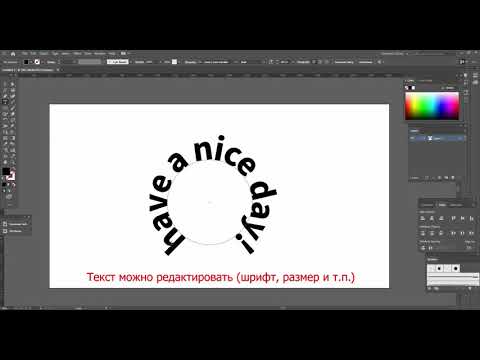Toggle visibility of the layer in Layers panel
This screenshot has height=360, width=480.
413,138
